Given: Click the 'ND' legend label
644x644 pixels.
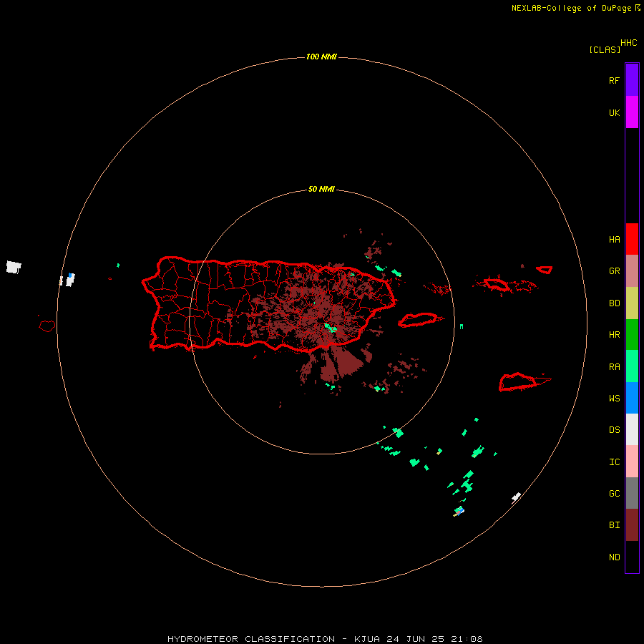Looking at the screenshot, I should pyautogui.click(x=614, y=557).
